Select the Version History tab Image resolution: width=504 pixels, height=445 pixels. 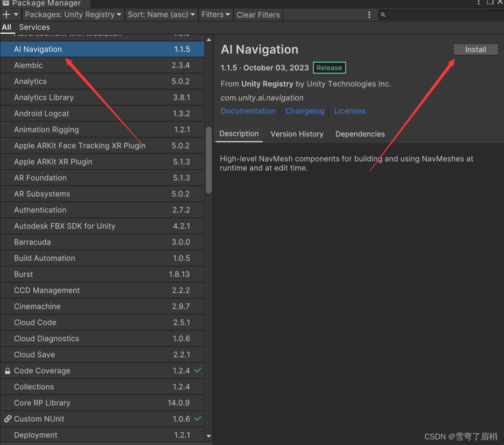[x=297, y=134]
